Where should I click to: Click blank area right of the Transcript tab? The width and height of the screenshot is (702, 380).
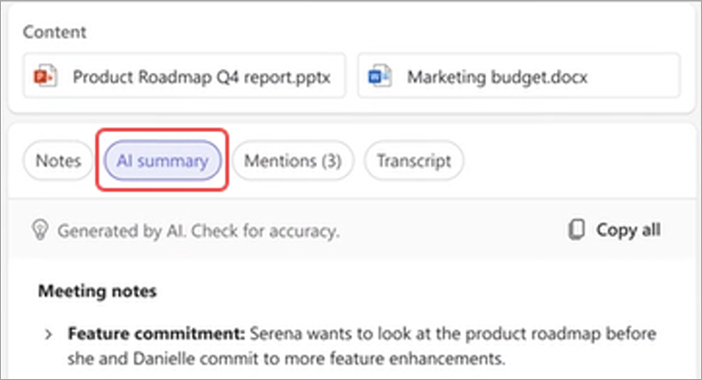pyautogui.click(x=578, y=160)
